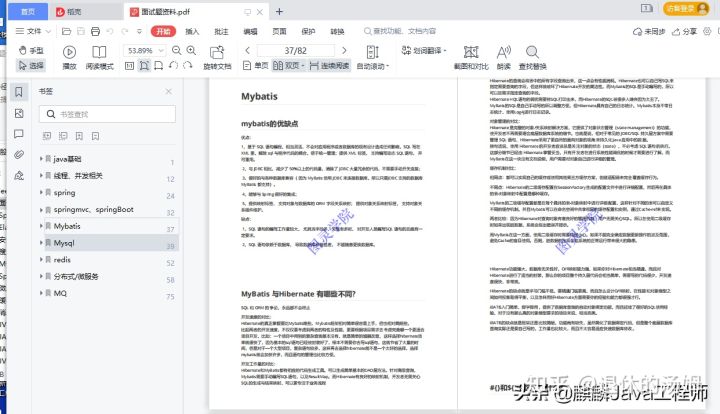Click the second bookmark toolbar icon (collapse all)
Screen dimensions: 720x414
pyautogui.click(x=63, y=136)
